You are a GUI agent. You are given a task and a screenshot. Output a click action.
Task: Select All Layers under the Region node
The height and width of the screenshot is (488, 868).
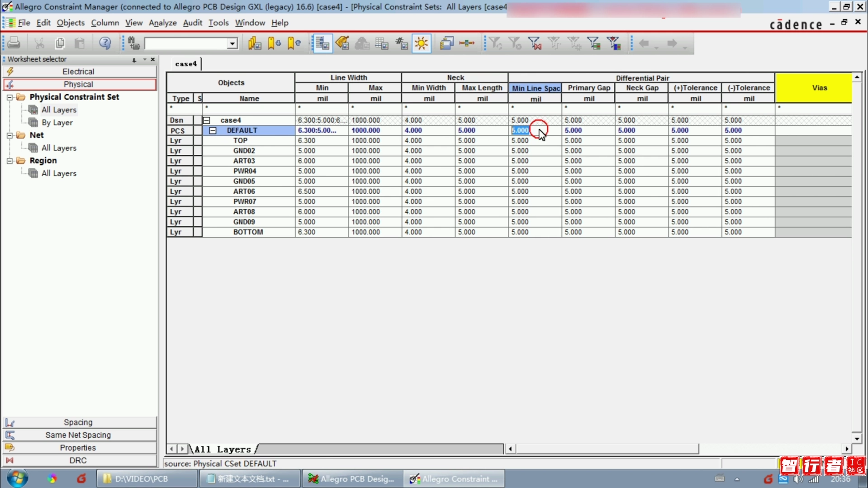coord(59,173)
